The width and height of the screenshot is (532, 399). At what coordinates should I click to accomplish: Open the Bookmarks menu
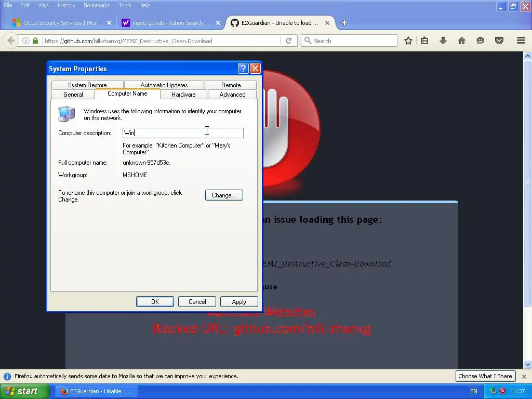(x=97, y=5)
